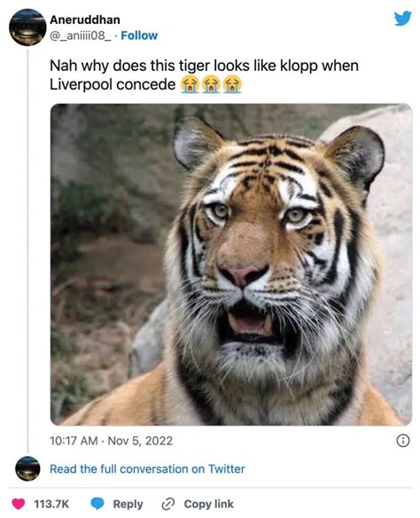
Task: Click the @_aniiii08_ handle
Action: 81,35
